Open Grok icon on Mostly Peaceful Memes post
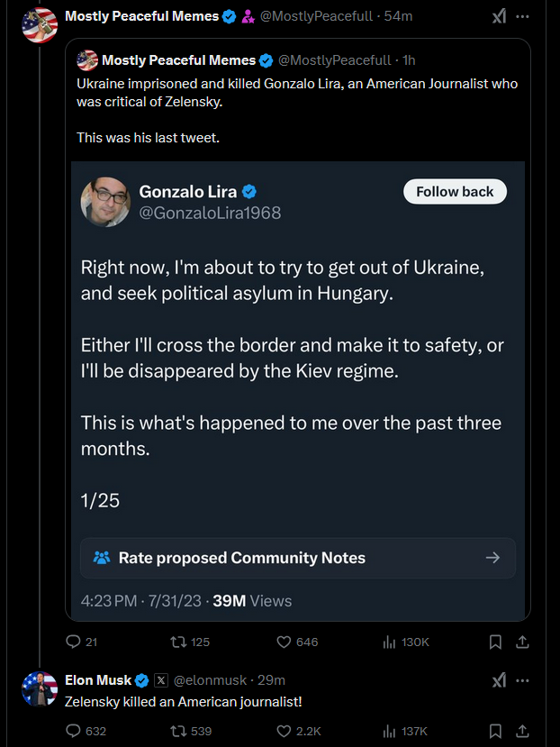This screenshot has width=560, height=747. coord(499,16)
